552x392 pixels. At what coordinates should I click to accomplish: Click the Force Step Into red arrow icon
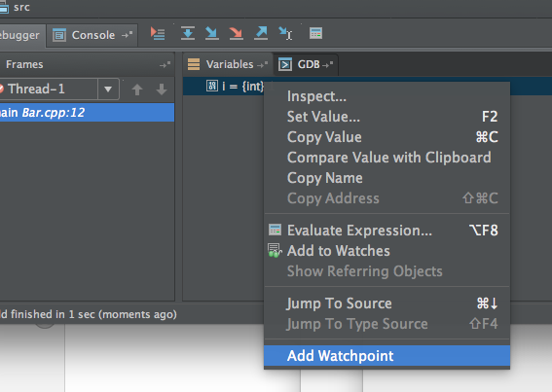pos(237,33)
